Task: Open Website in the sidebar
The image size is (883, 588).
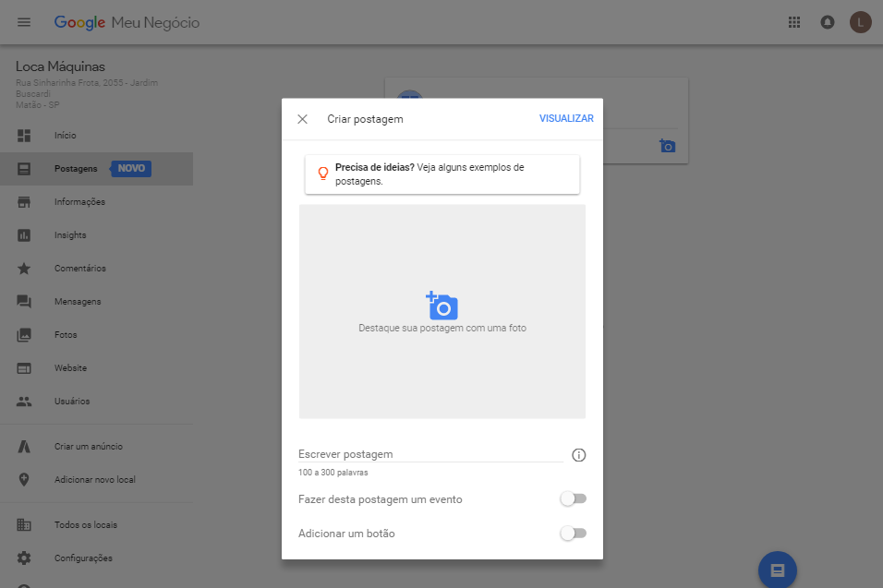Action: 70,368
